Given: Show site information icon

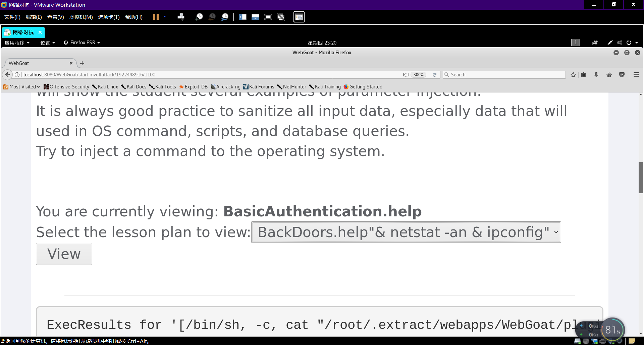Looking at the screenshot, I should tap(17, 75).
